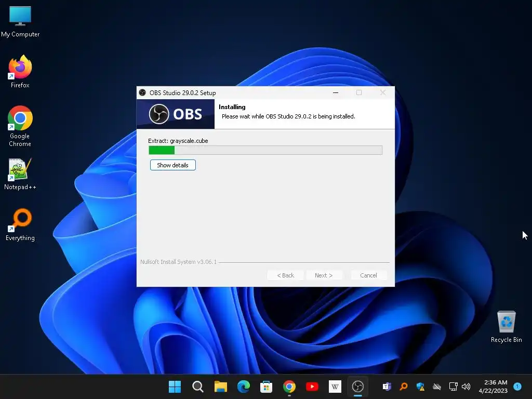Open My Computer desktop icon
Screen dimensions: 532x399
pos(20,22)
